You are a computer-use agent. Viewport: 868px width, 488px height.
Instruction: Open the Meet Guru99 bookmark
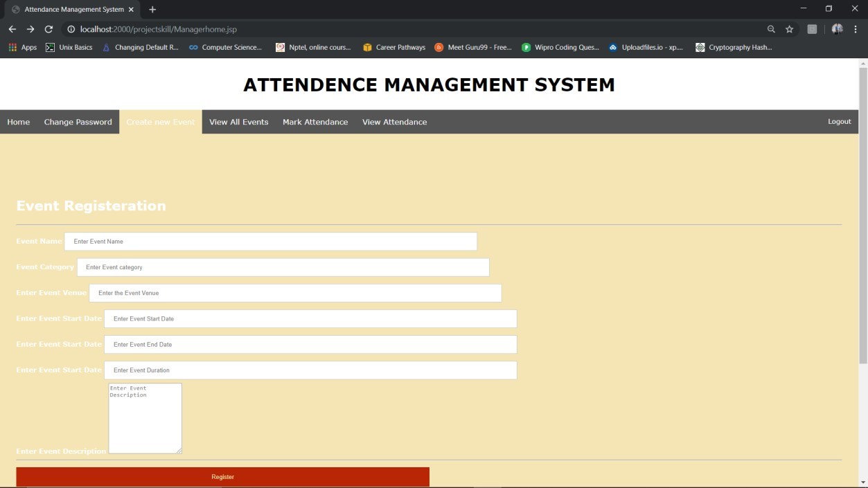(x=473, y=48)
